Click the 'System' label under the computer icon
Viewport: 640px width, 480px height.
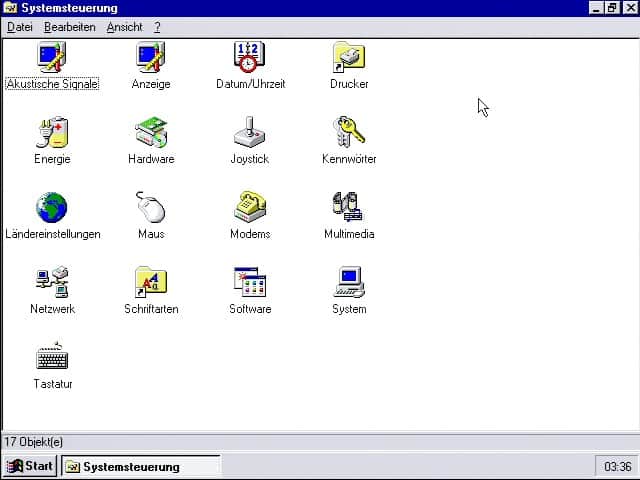[x=349, y=309]
